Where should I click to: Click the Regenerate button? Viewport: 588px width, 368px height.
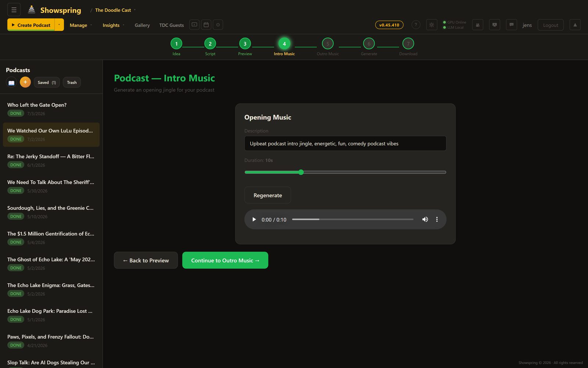[x=268, y=195]
